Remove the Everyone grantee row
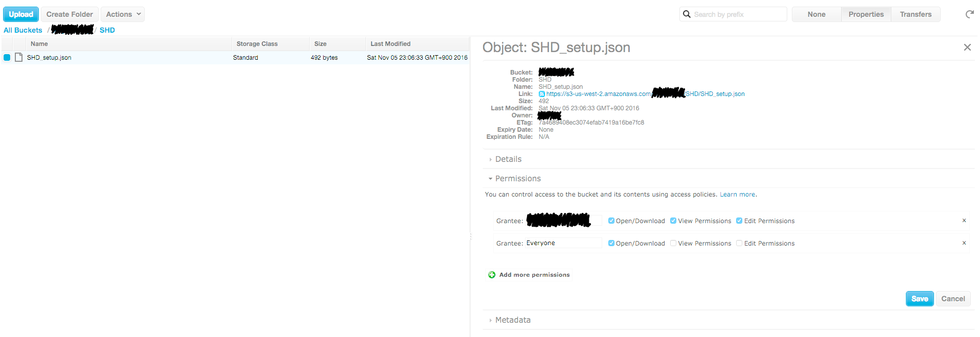This screenshot has height=337, width=980. [x=964, y=243]
